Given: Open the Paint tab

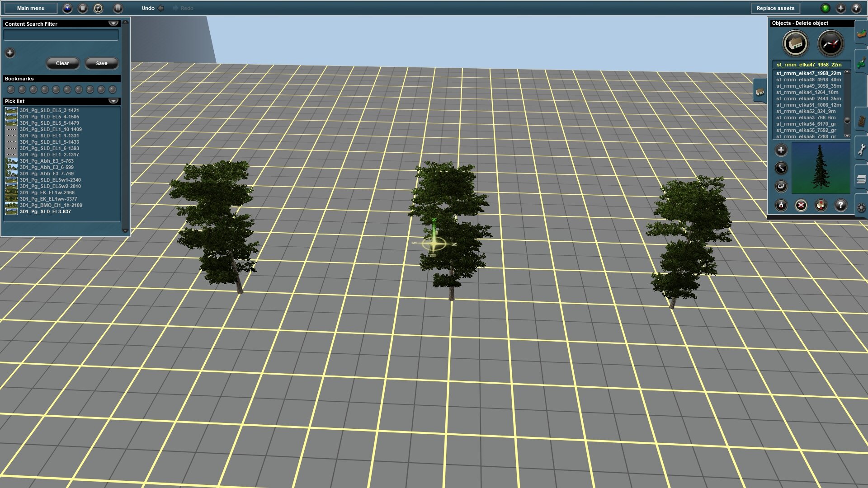Looking at the screenshot, I should pos(861,63).
